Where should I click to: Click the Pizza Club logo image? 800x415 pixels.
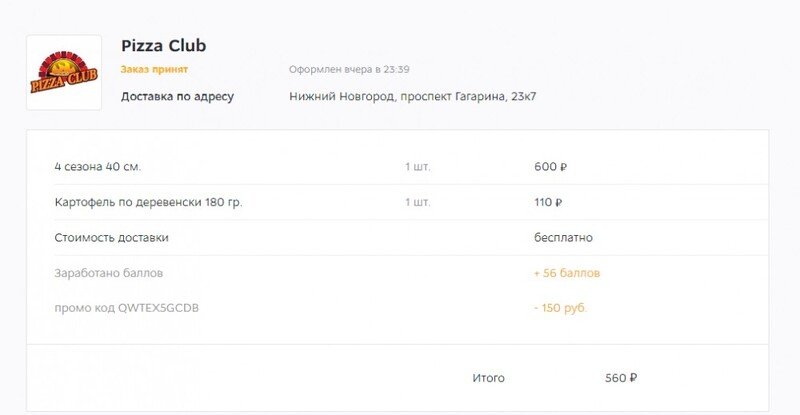coord(63,72)
